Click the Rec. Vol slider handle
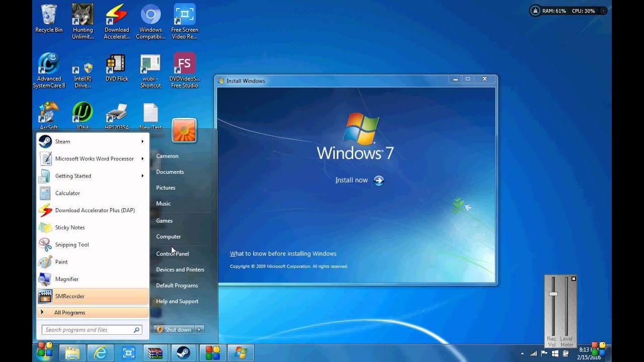The height and width of the screenshot is (362, 644). coord(553,294)
